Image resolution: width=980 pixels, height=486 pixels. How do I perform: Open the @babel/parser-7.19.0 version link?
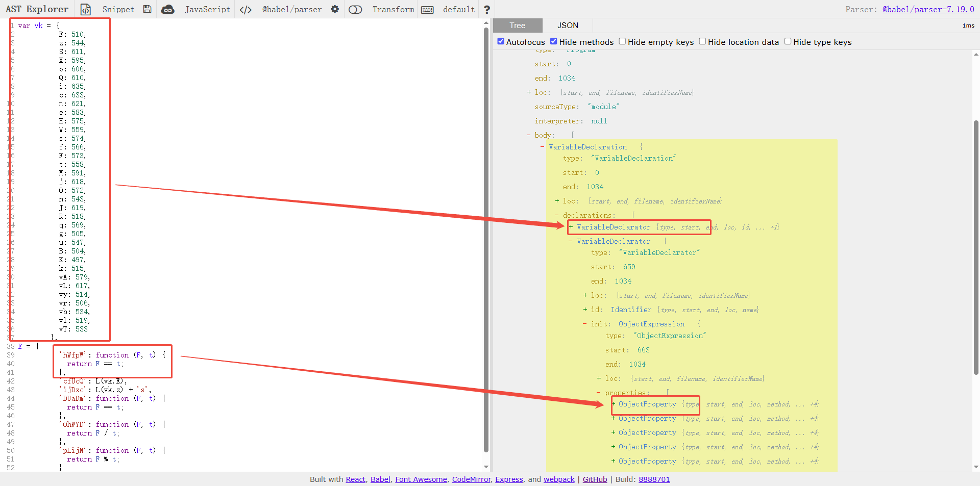tap(928, 9)
